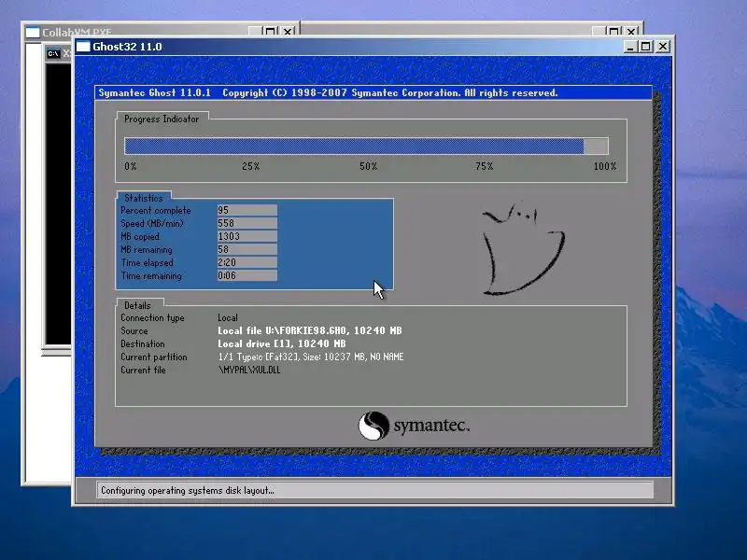Click the Configuring operating systems status bar
747x560 pixels.
point(374,491)
